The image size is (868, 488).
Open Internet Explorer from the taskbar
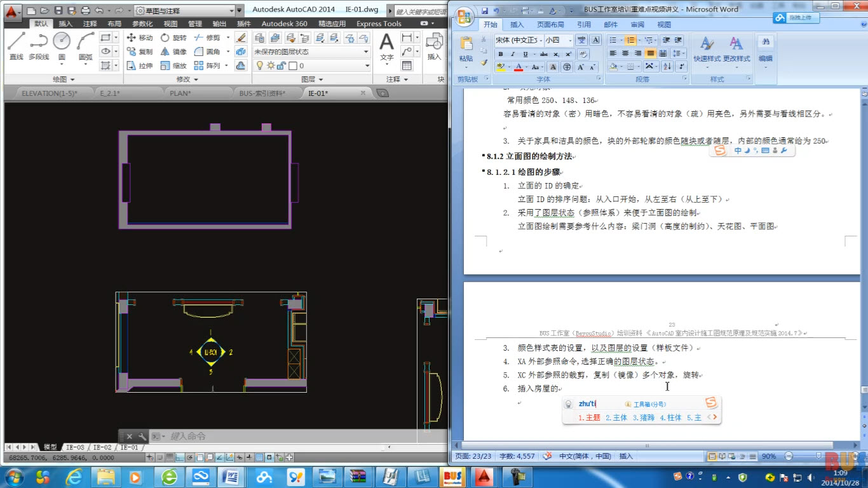pos(74,477)
